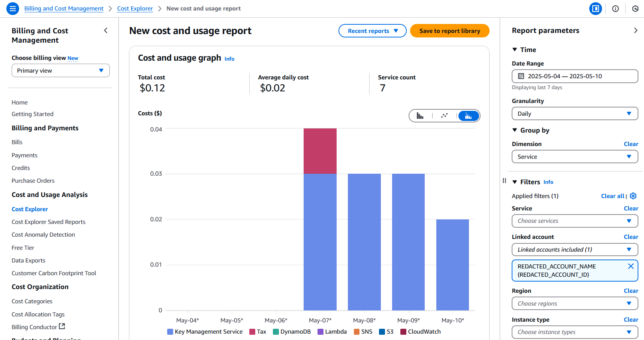Open Free Tier page
The image size is (644, 340).
(x=23, y=248)
